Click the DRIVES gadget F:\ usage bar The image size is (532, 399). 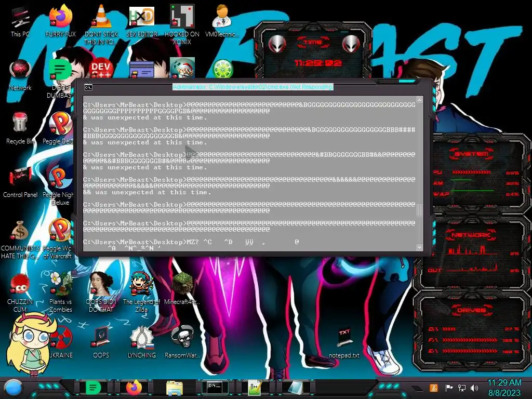(x=470, y=340)
